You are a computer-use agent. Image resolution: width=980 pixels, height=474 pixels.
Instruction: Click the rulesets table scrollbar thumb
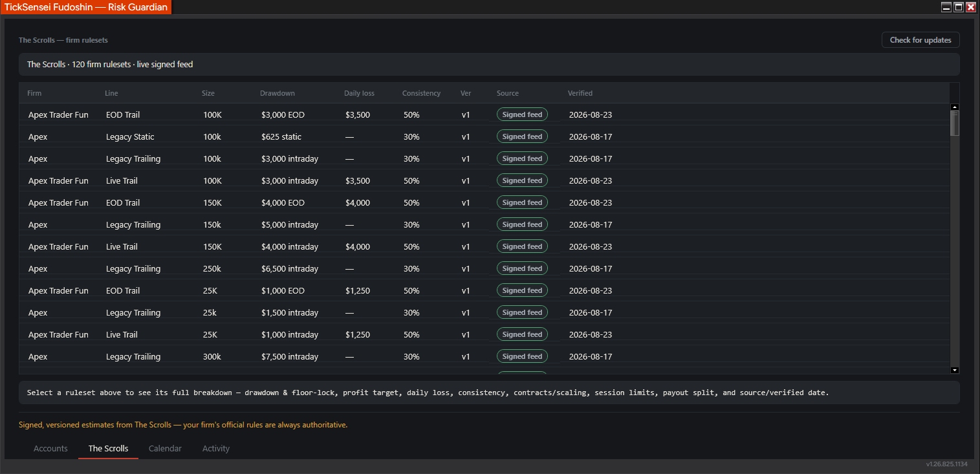955,123
